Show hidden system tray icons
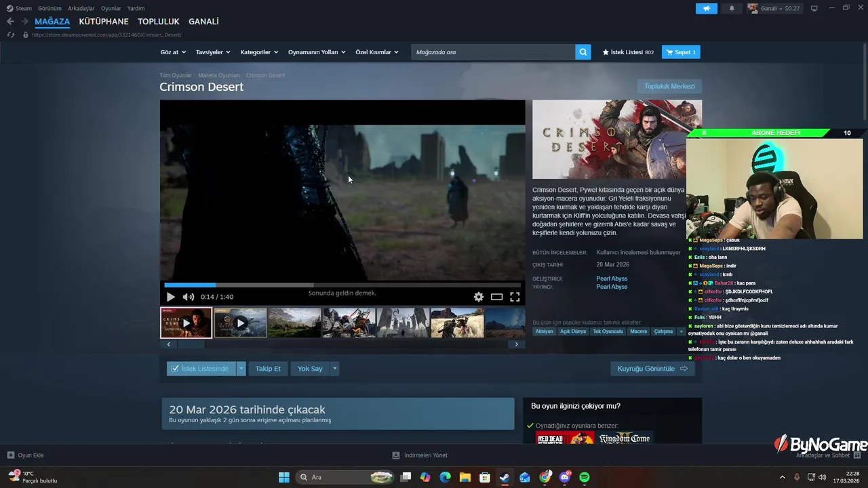Image resolution: width=868 pixels, height=488 pixels. tap(782, 477)
